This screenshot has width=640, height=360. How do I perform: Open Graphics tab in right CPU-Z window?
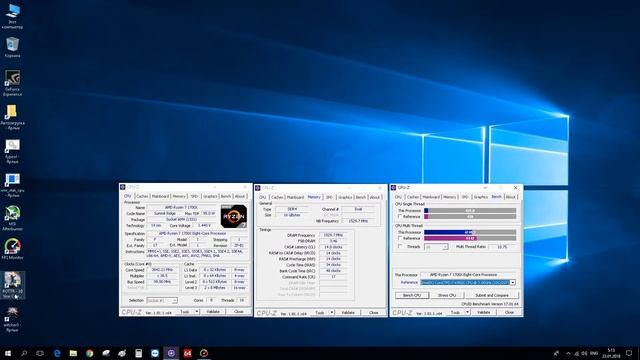[480, 197]
